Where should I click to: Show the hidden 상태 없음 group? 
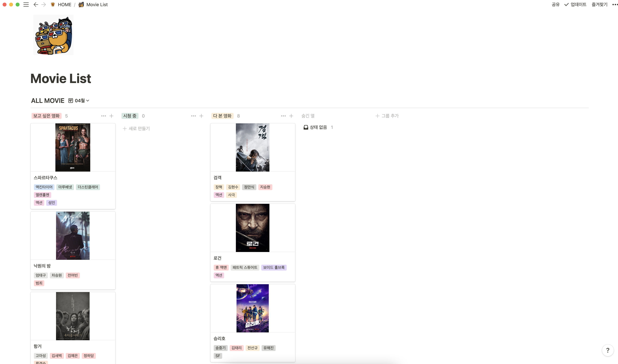click(x=318, y=127)
